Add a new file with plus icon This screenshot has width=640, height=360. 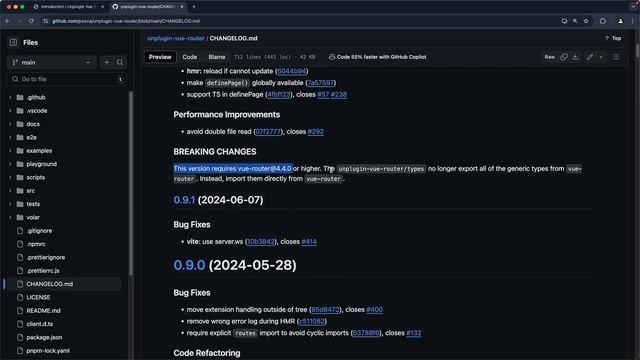point(107,62)
